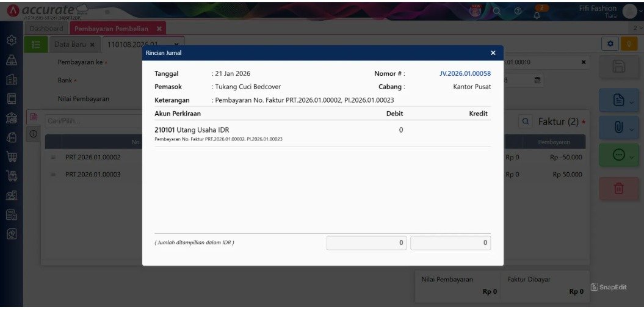Open the ledger book module in sidebar
This screenshot has width=644, height=309.
coord(12,98)
